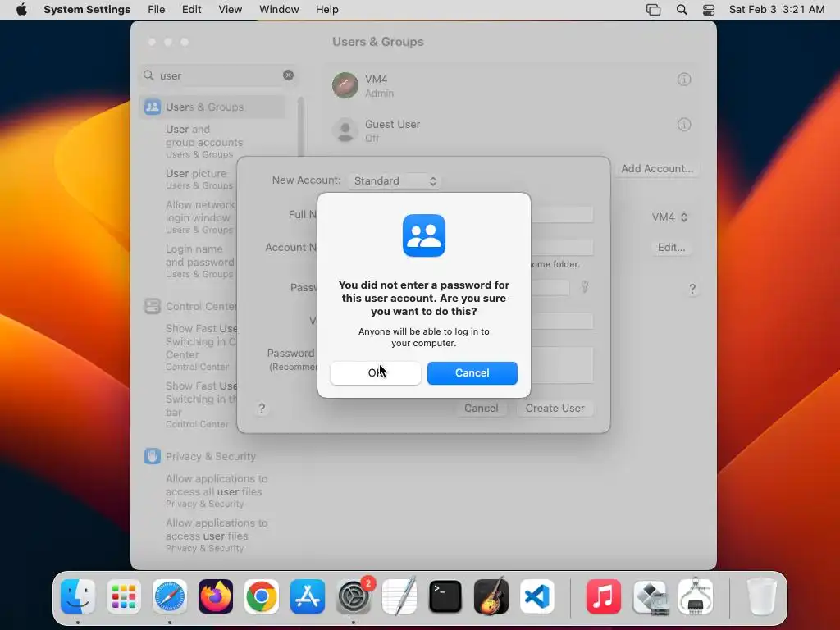
Task: Open the Edit menu
Action: point(191,10)
